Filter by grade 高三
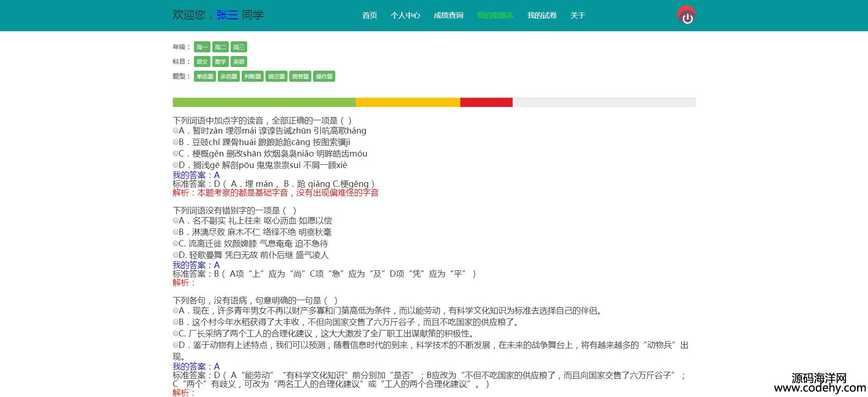 238,47
